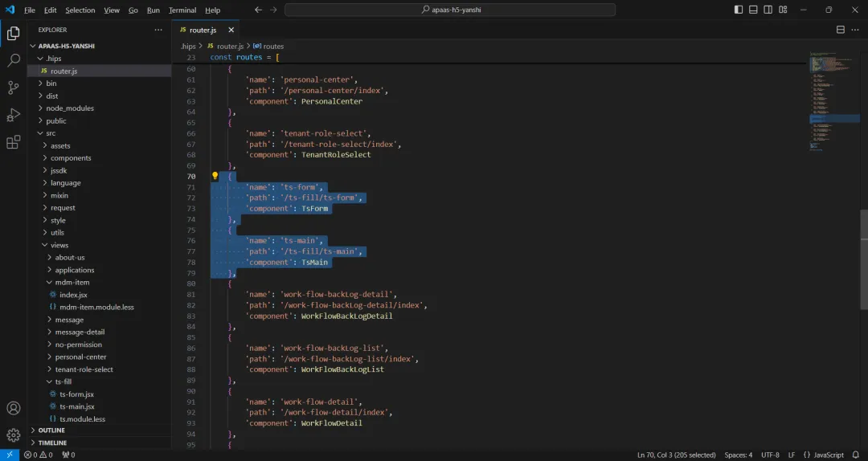Click 'PersonalCenter' on line 63
This screenshot has width=868, height=461.
(332, 101)
